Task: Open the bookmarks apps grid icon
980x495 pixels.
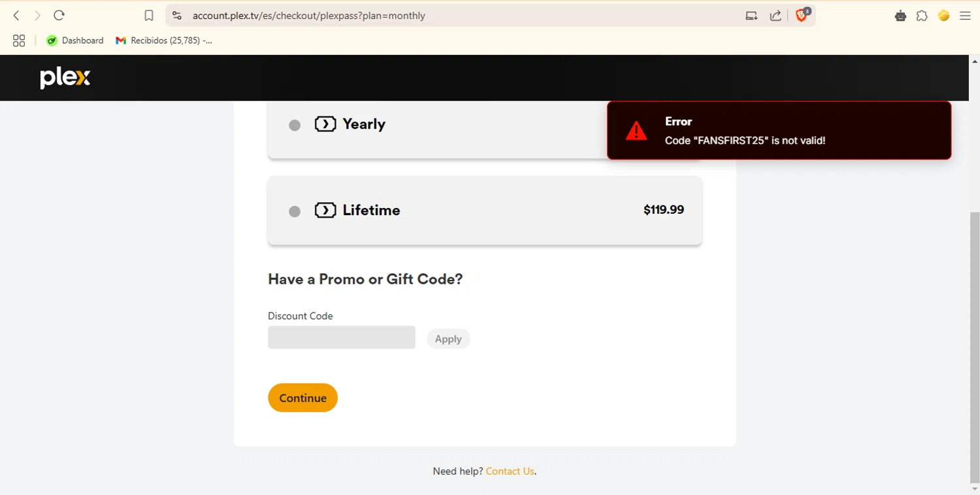Action: pyautogui.click(x=19, y=41)
